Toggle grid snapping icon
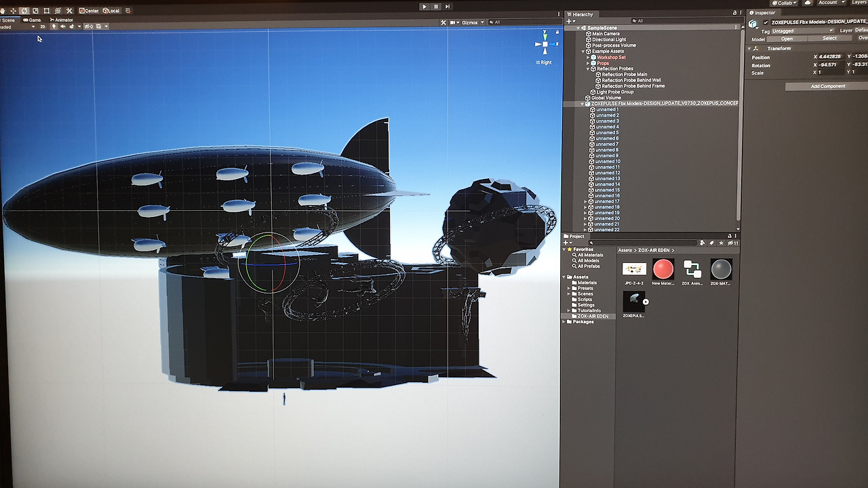The image size is (868, 488). click(128, 11)
